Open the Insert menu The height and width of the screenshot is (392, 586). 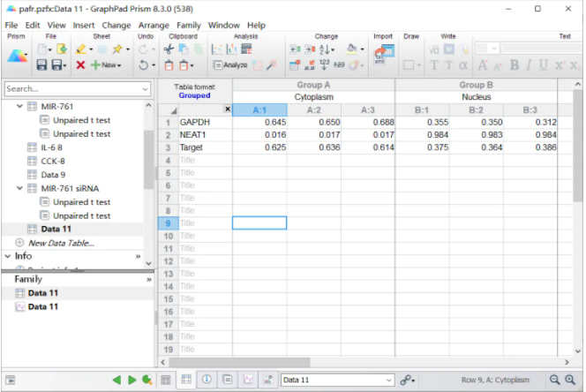tap(84, 25)
